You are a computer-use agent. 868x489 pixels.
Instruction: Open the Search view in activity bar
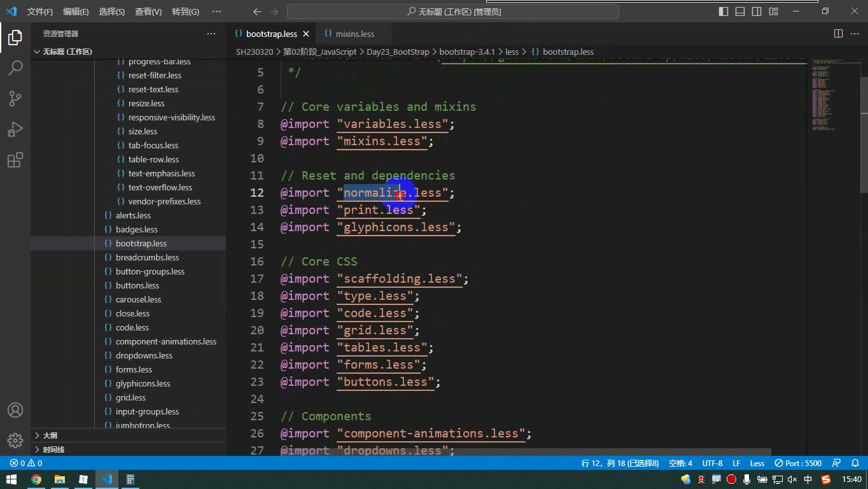pyautogui.click(x=15, y=67)
